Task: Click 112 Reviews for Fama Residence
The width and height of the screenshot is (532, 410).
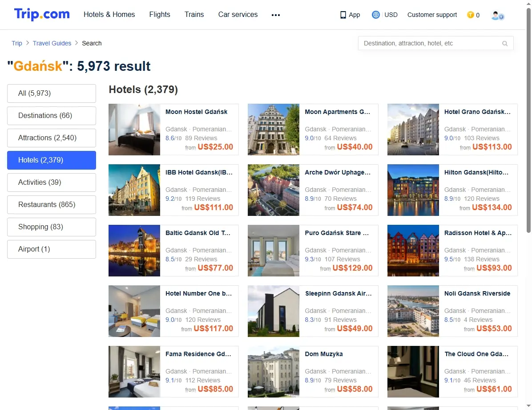Action: point(202,380)
